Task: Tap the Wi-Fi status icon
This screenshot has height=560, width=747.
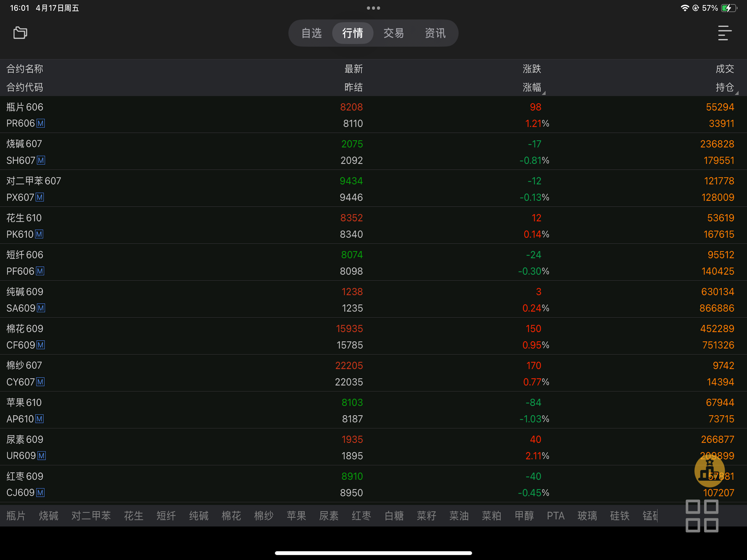Action: [x=685, y=8]
